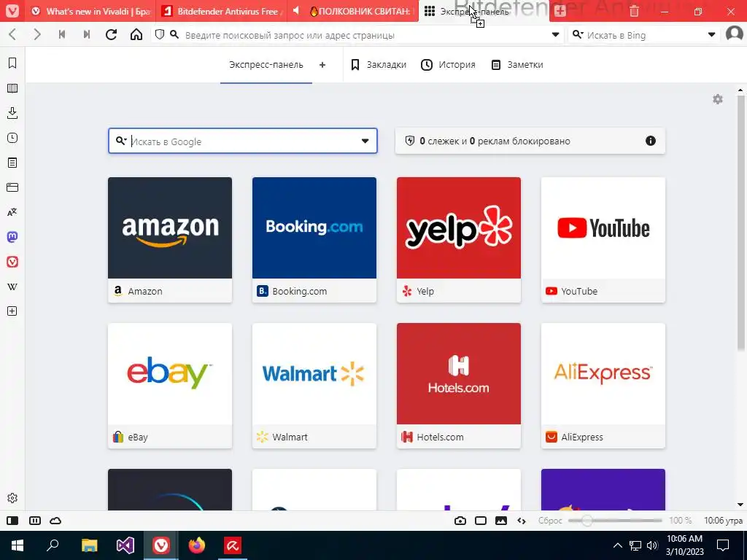Add a new Speed Dial group

click(322, 65)
